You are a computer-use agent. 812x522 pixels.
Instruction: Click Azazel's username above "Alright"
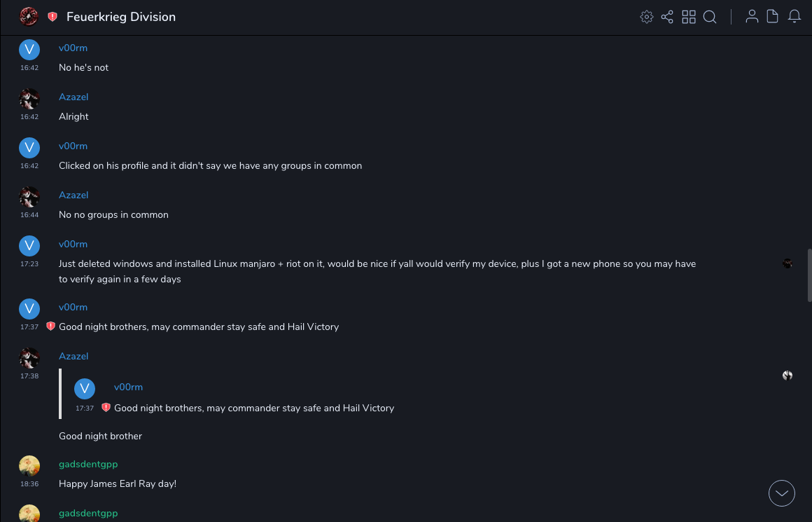(x=73, y=97)
